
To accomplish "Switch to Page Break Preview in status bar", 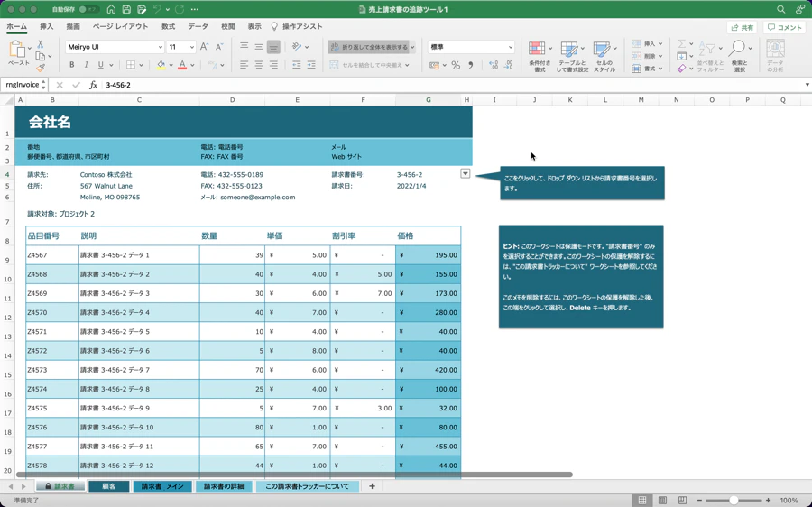I will click(x=683, y=501).
